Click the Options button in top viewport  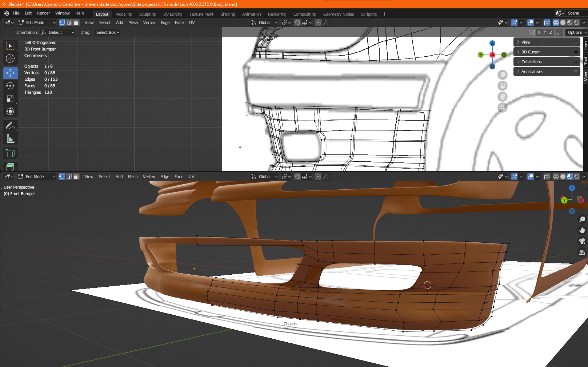[x=576, y=32]
